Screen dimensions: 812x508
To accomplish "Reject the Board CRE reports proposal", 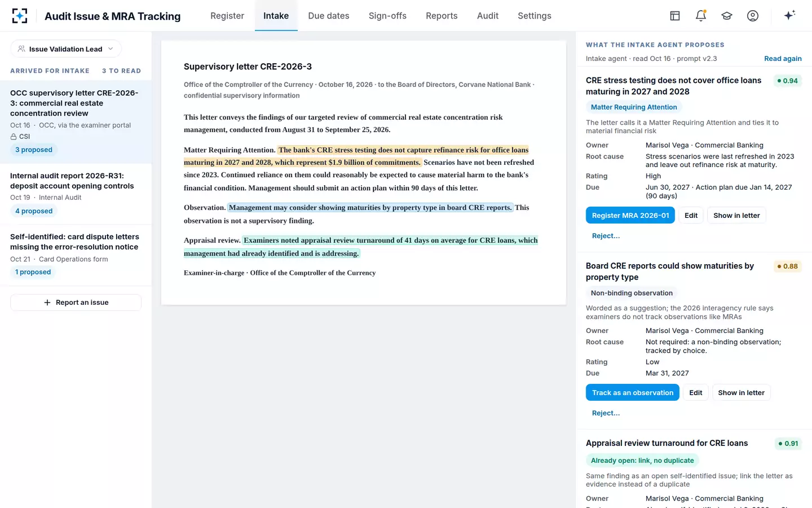I will tap(606, 413).
